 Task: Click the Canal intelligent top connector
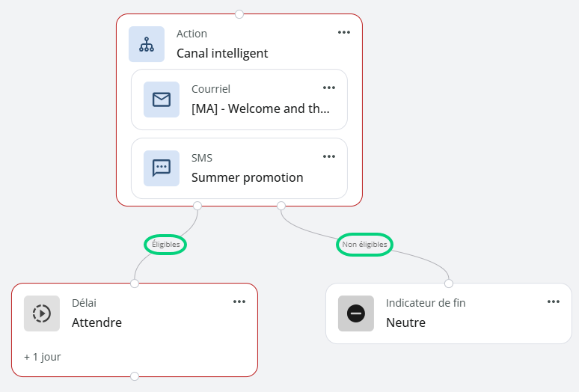239,14
